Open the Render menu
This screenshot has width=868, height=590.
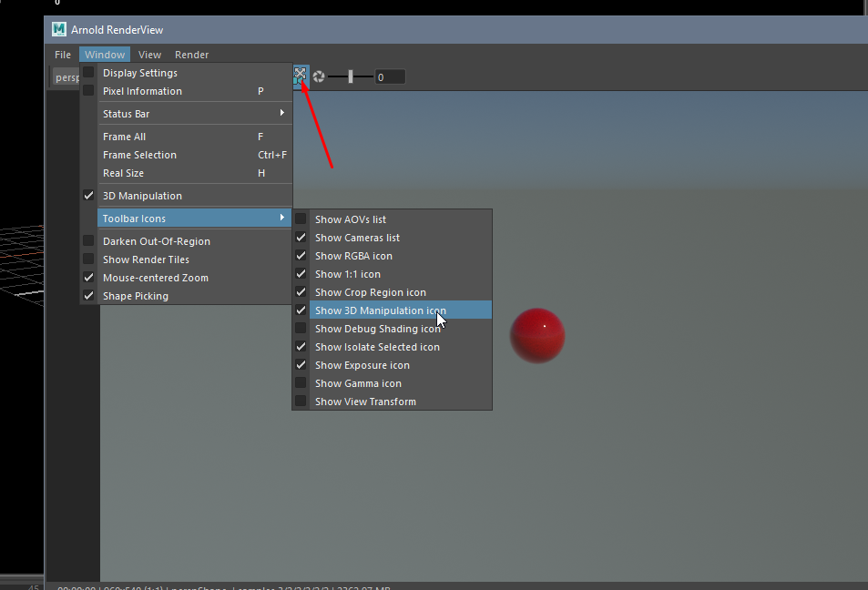191,55
